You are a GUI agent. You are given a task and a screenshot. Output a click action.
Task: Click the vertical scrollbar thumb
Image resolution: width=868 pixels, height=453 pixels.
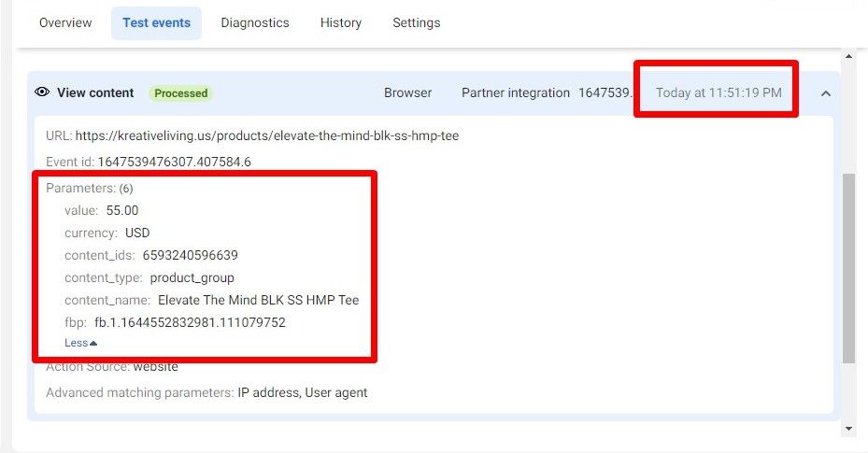(x=848, y=268)
